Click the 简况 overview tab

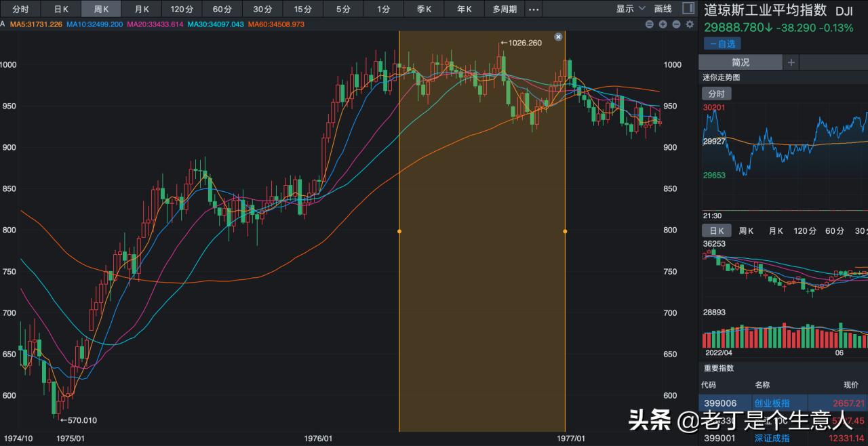741,62
